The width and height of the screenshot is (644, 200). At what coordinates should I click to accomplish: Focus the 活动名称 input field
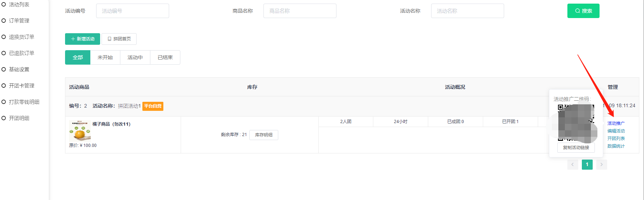(x=467, y=11)
